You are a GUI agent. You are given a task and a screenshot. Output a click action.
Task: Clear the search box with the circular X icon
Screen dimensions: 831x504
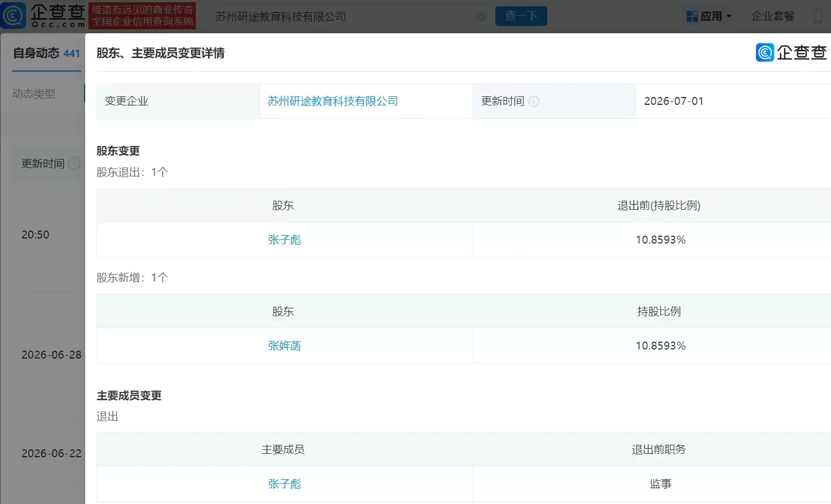tap(481, 16)
